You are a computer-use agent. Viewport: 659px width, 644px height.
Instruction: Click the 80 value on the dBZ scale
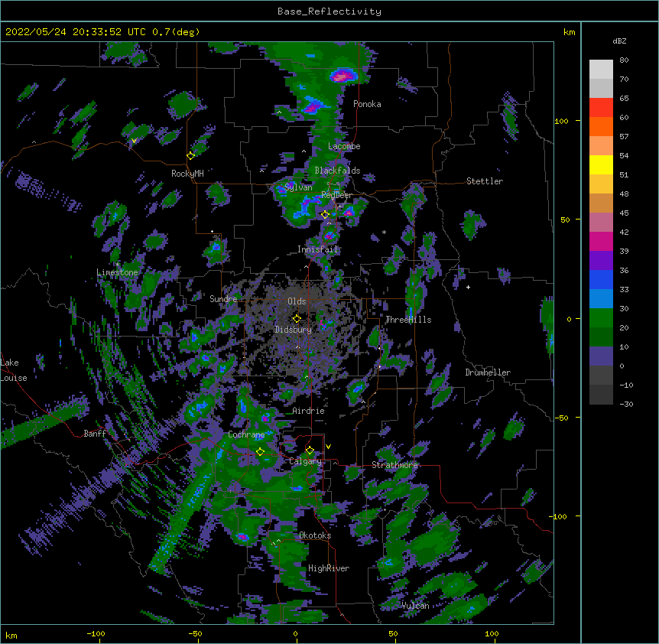(x=624, y=60)
